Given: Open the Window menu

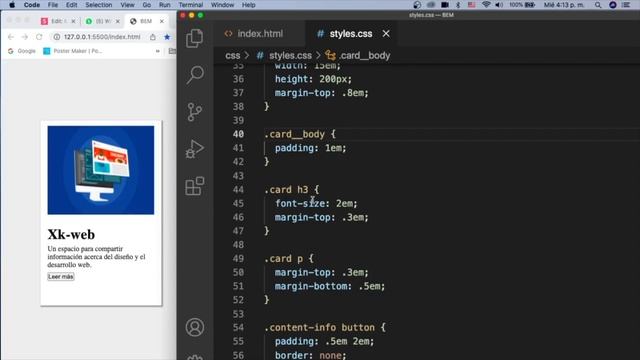Looking at the screenshot, I should point(222,5).
